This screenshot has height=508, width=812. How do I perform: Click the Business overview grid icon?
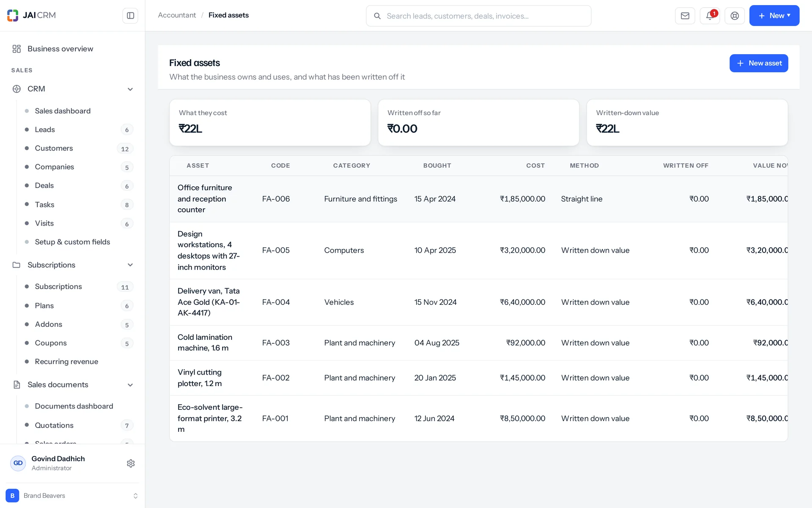point(16,49)
